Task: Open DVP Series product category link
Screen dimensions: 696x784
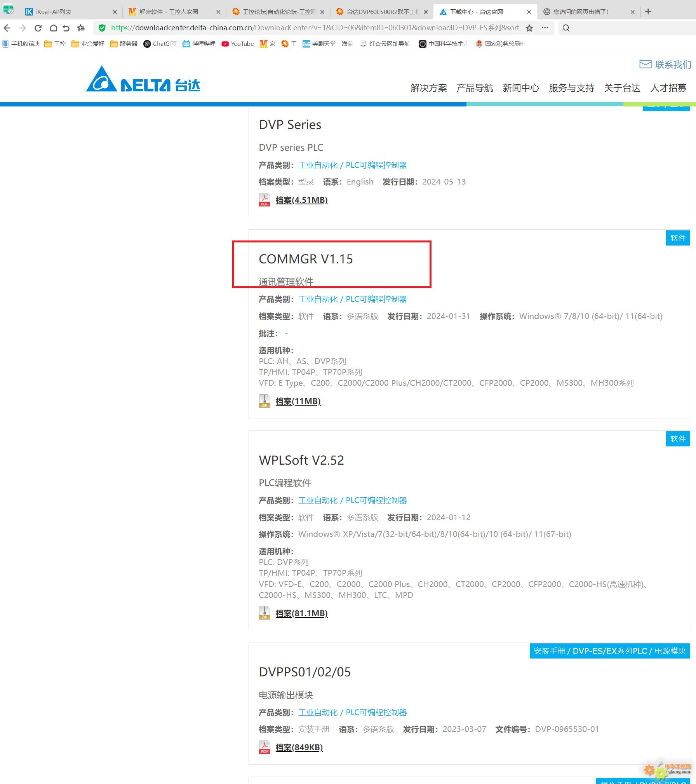Action: 353,165
